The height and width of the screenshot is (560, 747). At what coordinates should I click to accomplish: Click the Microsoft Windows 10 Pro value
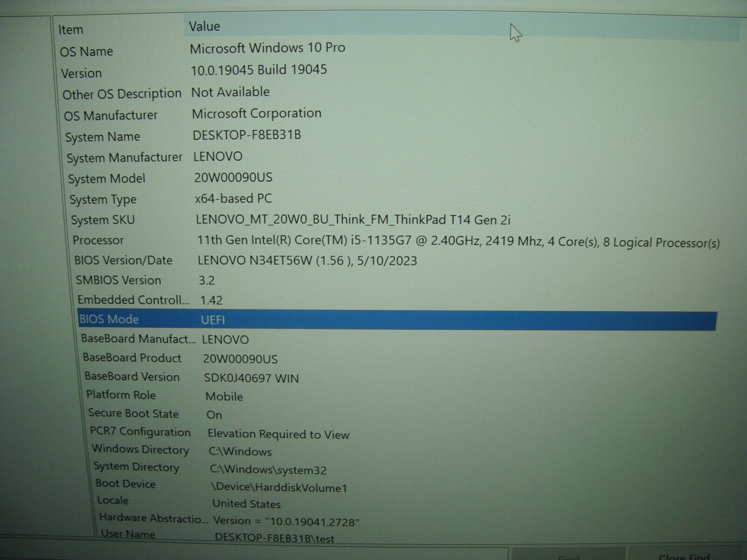coord(268,48)
